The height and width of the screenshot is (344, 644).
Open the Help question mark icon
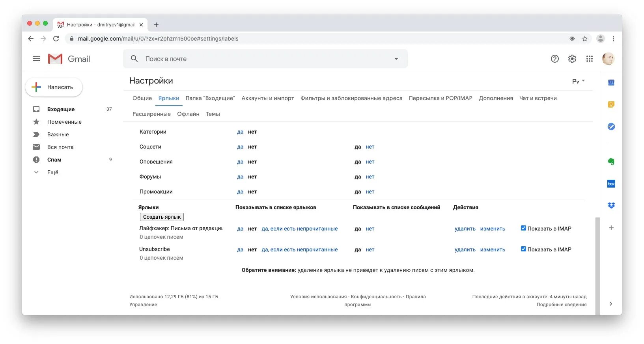[x=555, y=59]
